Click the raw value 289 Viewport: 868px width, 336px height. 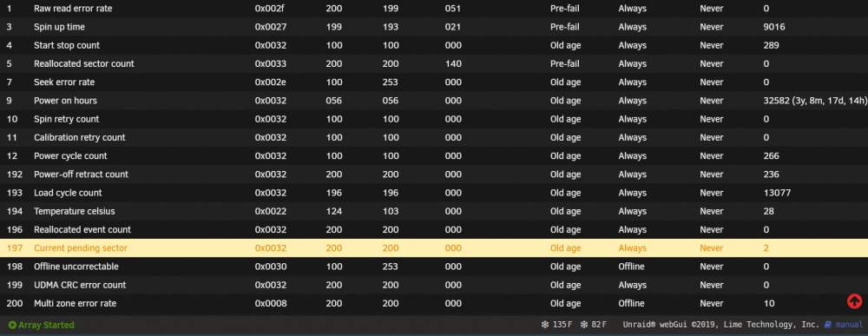coord(771,45)
